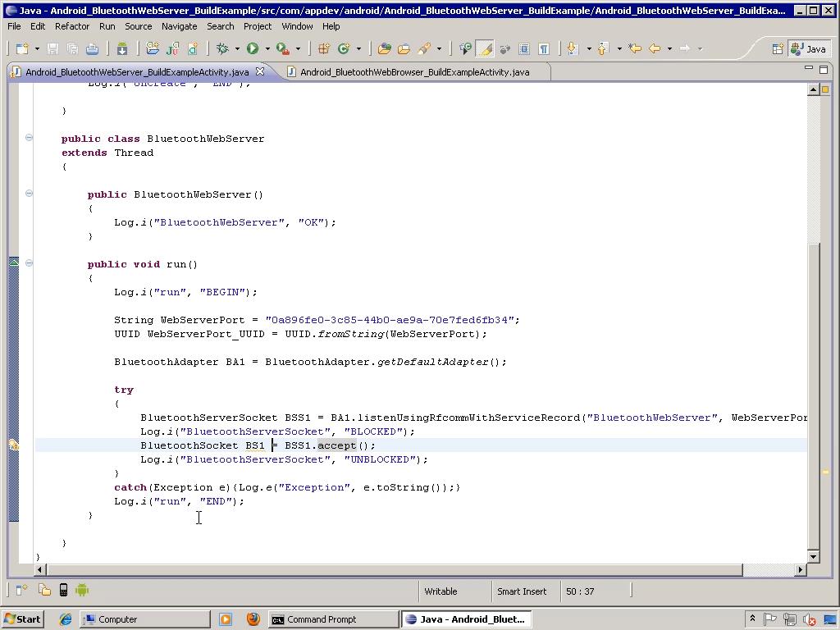Show the fast view bar icon
The image size is (840, 630).
(x=21, y=591)
